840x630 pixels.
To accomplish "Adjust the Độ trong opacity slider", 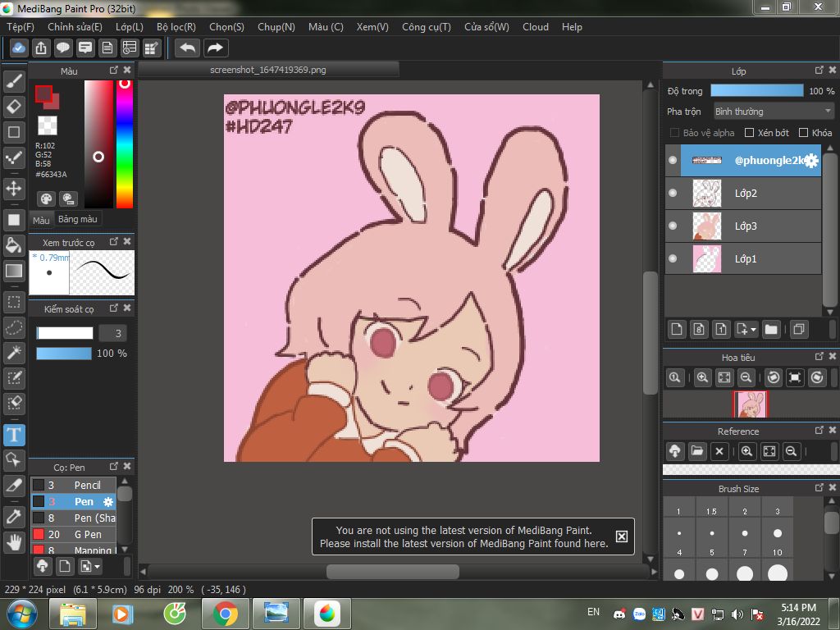I will tap(756, 90).
